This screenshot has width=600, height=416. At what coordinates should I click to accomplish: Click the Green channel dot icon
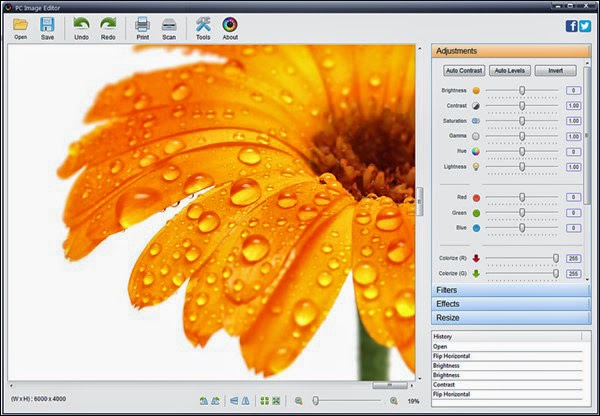[x=476, y=213]
